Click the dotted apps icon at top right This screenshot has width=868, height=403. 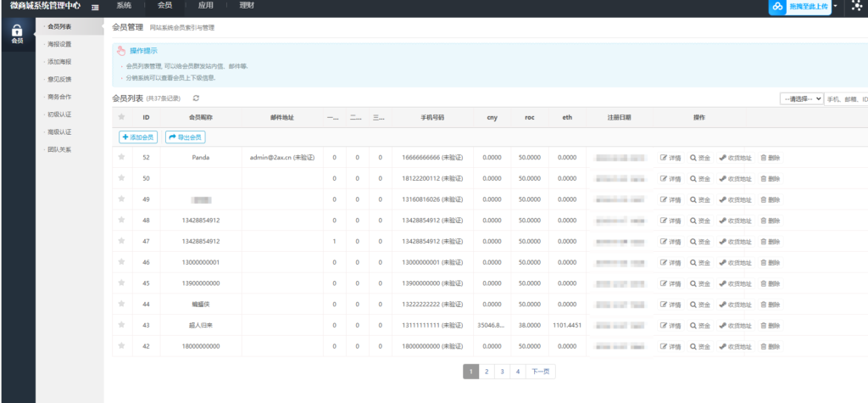tap(856, 7)
